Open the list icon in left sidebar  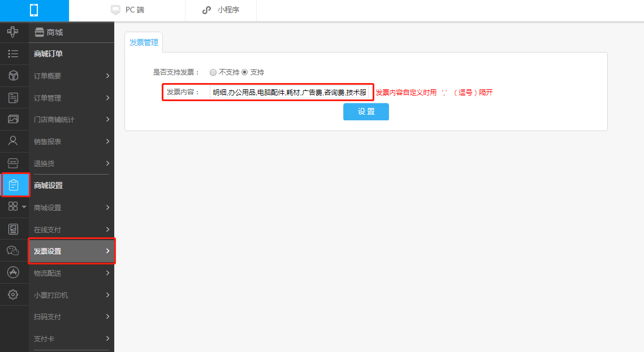(13, 54)
